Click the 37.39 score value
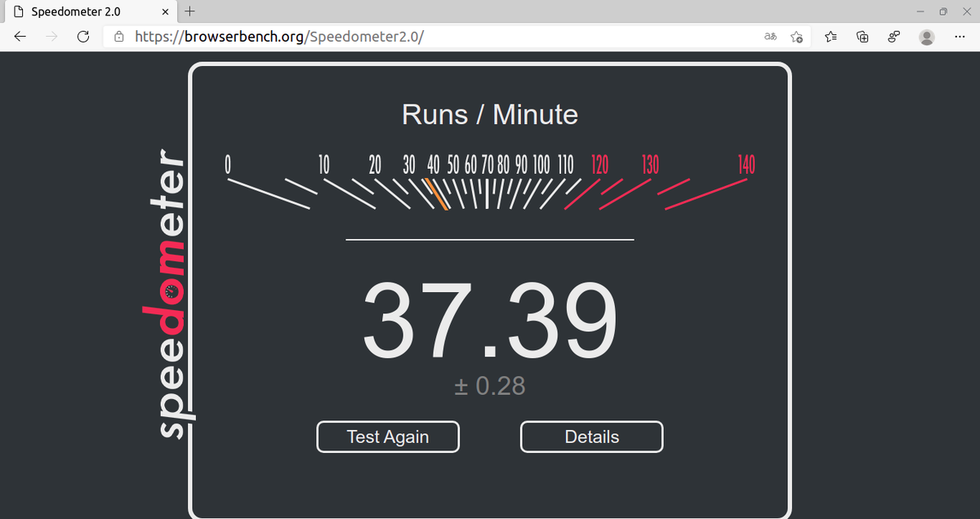 point(490,320)
